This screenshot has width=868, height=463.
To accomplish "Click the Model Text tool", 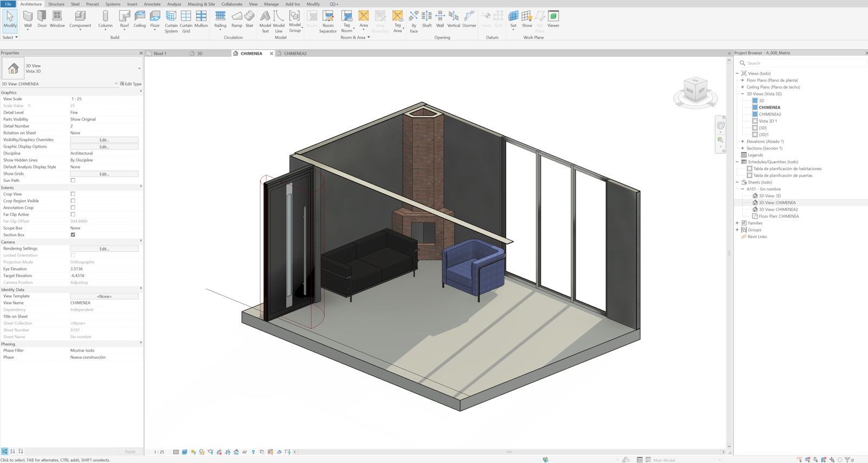I will 265,22.
